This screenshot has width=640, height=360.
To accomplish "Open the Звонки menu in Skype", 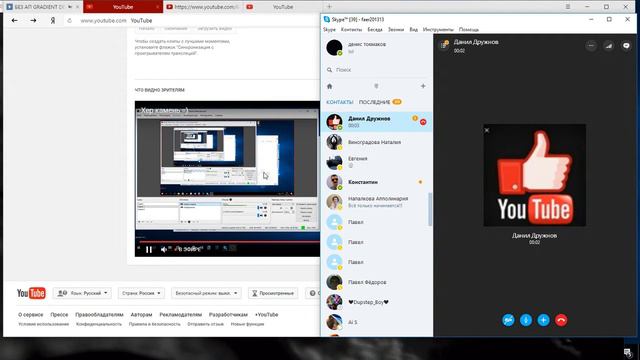I will [396, 29].
